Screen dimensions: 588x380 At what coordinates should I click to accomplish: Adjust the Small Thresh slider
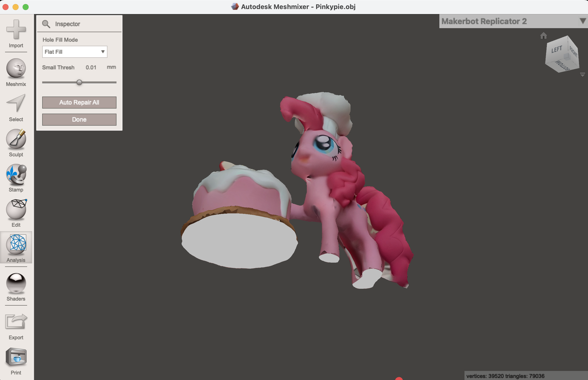click(79, 82)
